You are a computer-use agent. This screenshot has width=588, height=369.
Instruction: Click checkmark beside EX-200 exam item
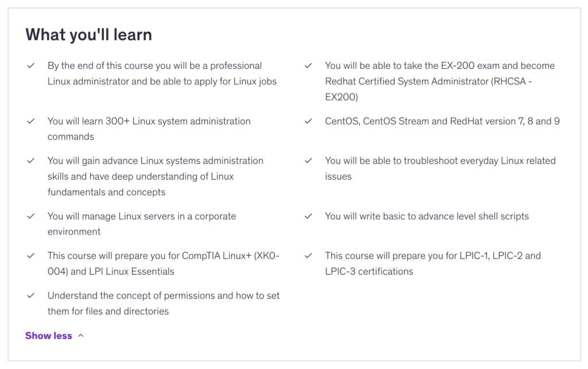tap(308, 66)
